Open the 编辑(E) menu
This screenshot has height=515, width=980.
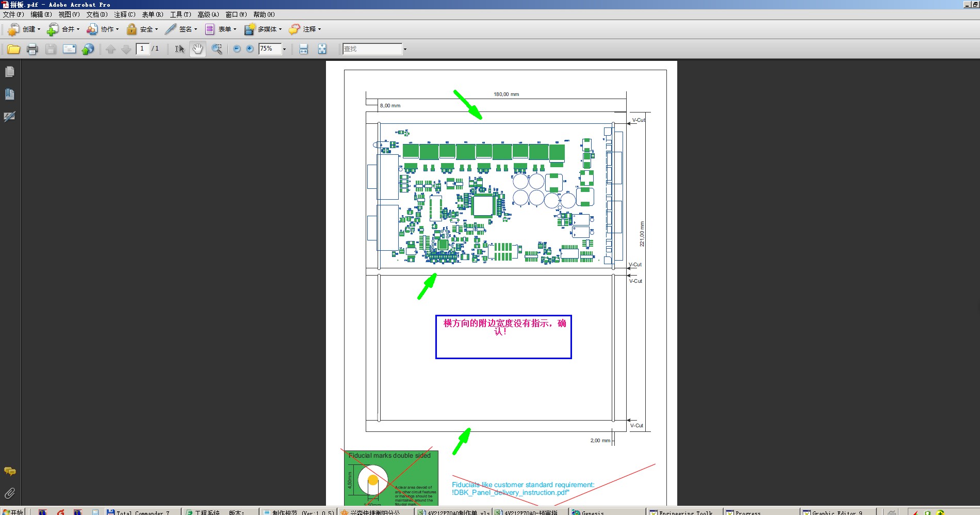click(x=41, y=14)
